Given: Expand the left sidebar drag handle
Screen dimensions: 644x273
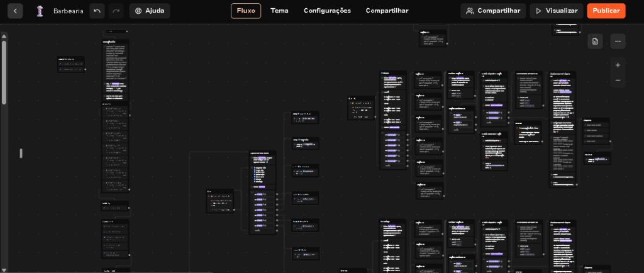Looking at the screenshot, I should (21, 153).
